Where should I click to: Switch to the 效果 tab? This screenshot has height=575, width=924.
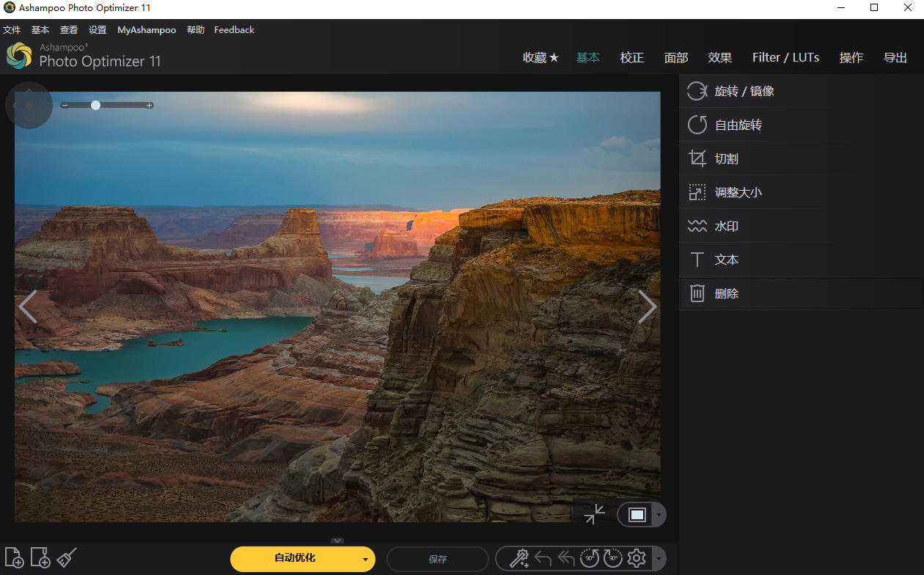click(x=719, y=57)
